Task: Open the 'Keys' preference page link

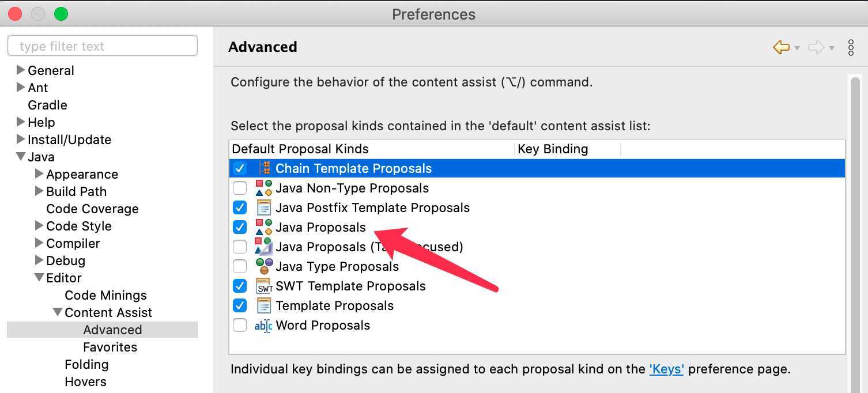Action: (666, 369)
